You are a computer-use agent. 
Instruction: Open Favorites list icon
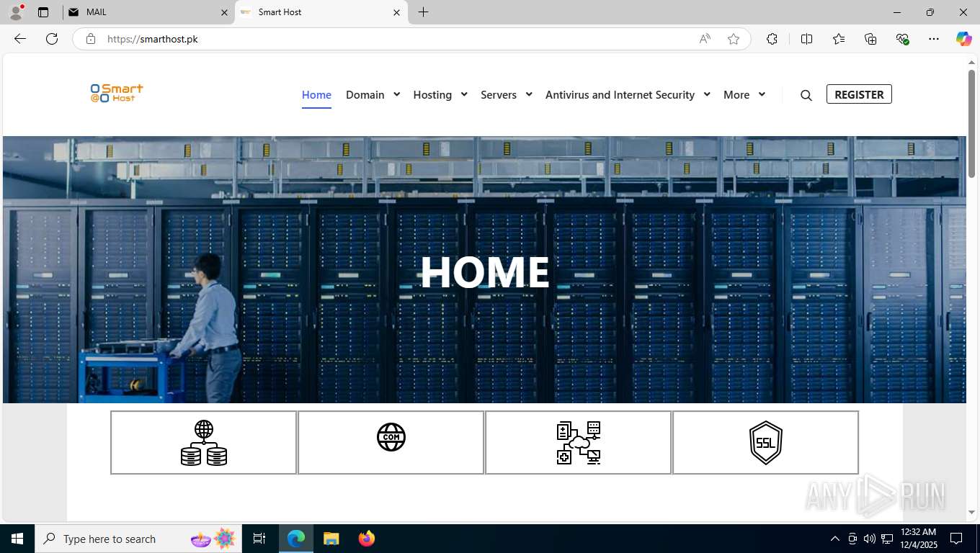[x=839, y=39]
